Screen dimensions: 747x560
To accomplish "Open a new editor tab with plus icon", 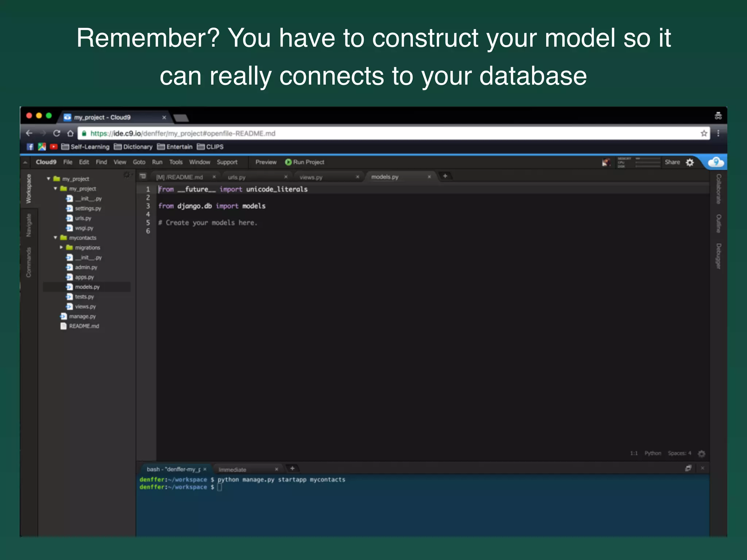I will tap(445, 176).
